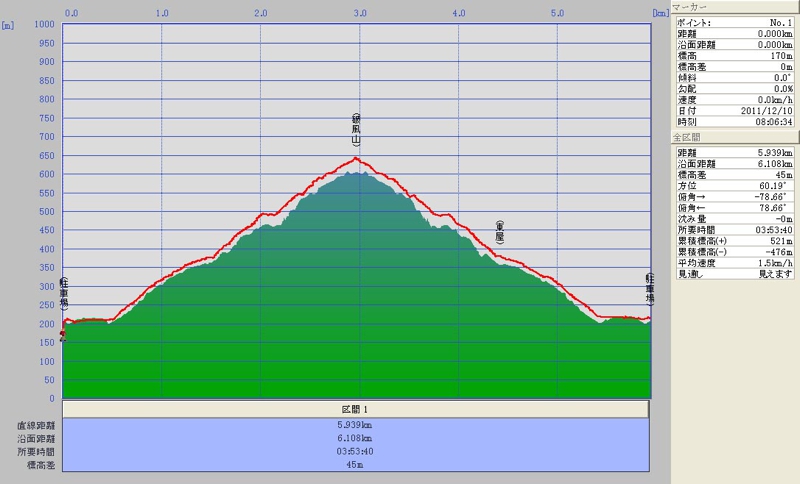Select the 東屋 waypoint label

[499, 232]
